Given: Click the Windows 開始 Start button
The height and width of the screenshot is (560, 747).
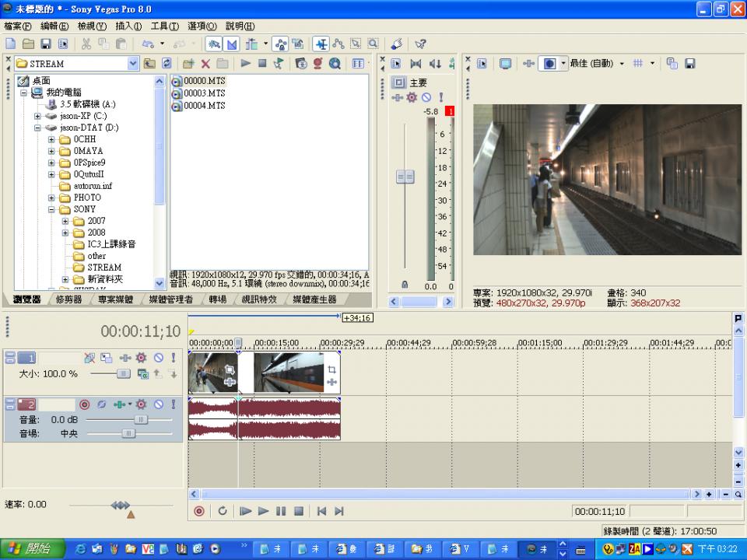Looking at the screenshot, I should [x=28, y=549].
